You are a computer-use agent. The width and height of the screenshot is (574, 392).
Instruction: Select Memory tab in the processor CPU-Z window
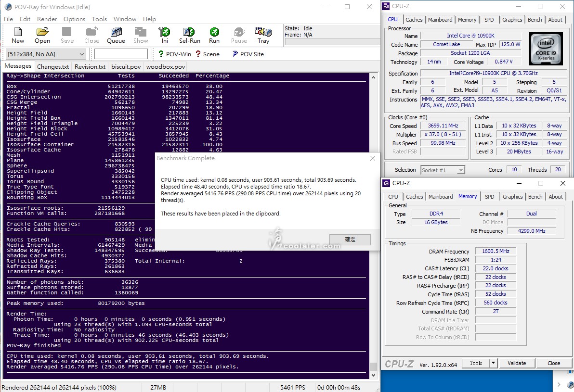pos(467,20)
